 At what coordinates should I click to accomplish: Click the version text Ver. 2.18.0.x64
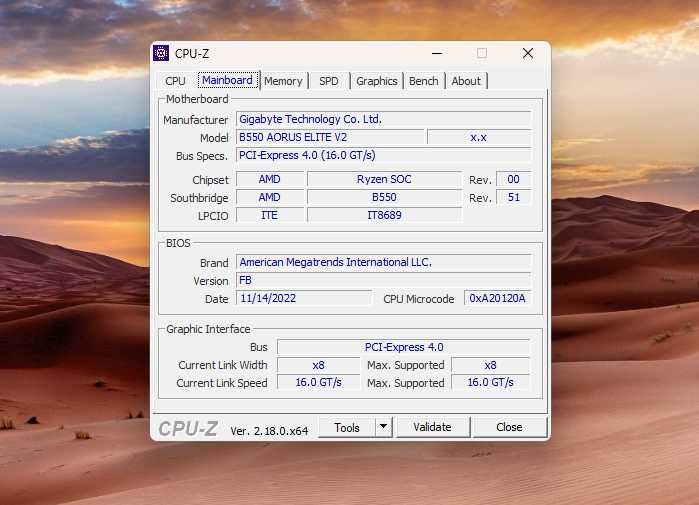[269, 431]
